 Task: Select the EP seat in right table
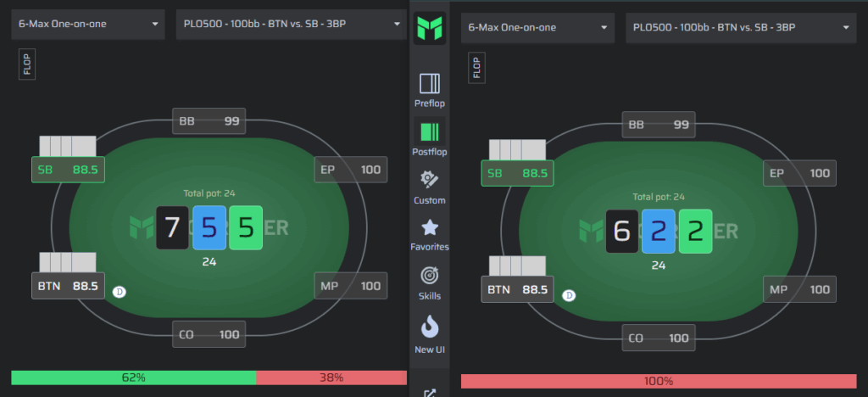tap(800, 173)
